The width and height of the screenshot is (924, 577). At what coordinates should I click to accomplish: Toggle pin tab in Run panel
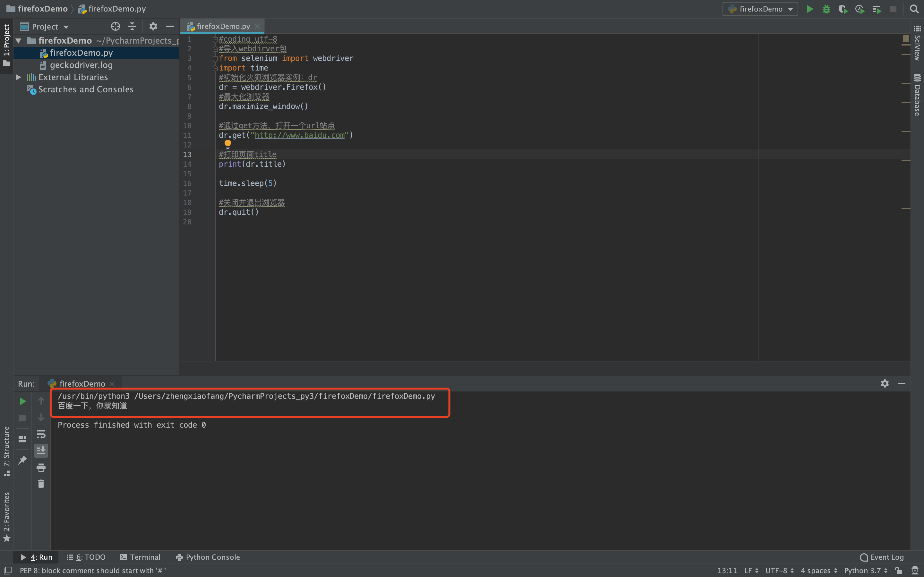pos(22,460)
